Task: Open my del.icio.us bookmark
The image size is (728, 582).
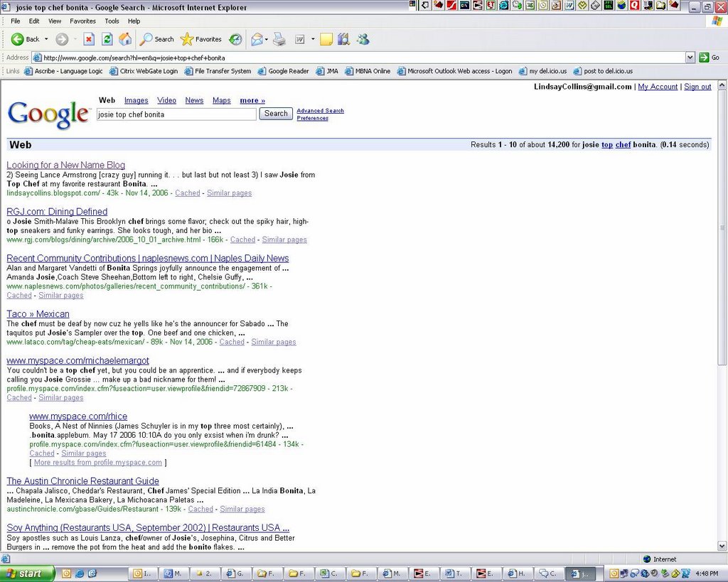Action: [542, 71]
